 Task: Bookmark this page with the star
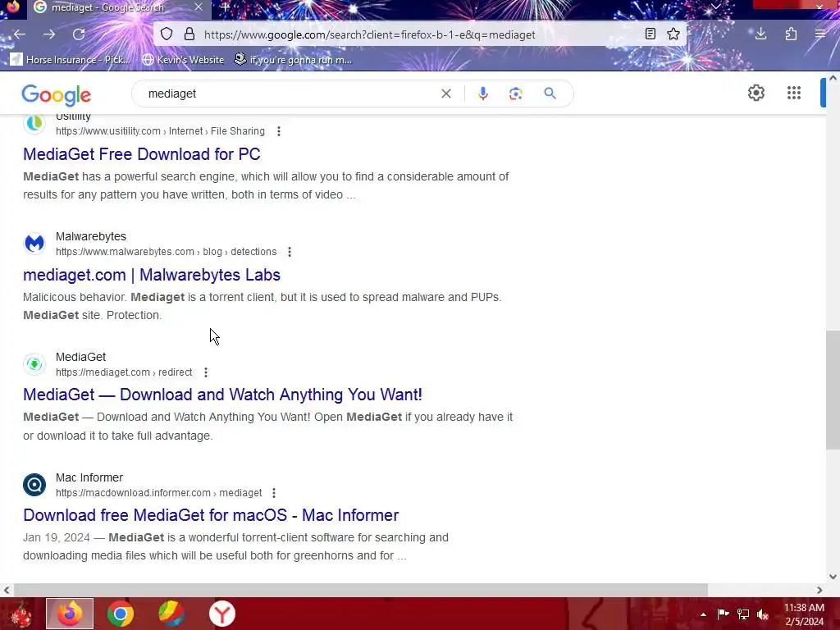(673, 34)
